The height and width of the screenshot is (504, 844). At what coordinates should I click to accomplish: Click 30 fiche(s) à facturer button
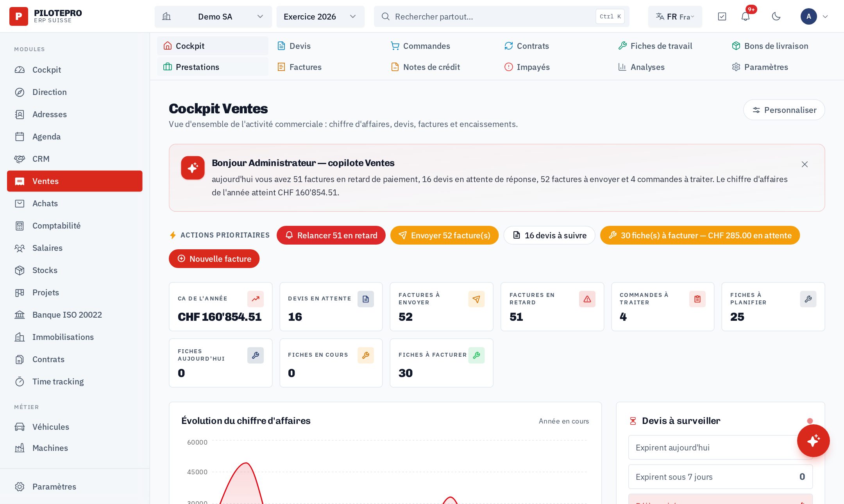(700, 236)
